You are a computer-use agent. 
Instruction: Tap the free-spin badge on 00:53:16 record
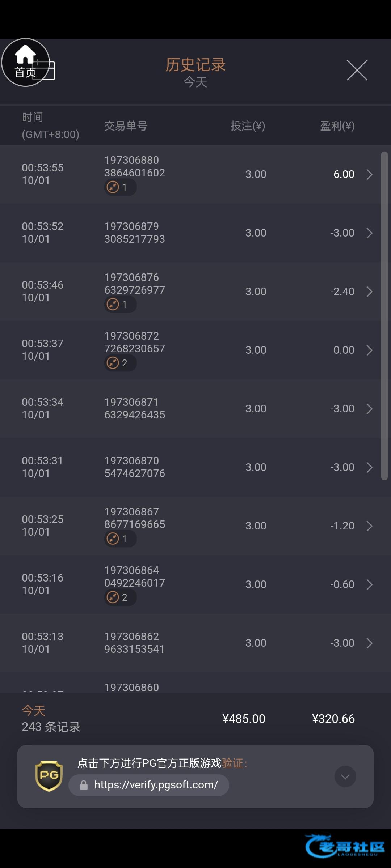click(120, 597)
